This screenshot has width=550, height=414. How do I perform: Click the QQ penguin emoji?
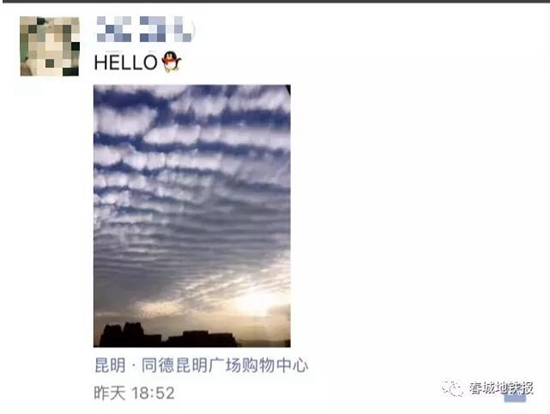[x=171, y=62]
